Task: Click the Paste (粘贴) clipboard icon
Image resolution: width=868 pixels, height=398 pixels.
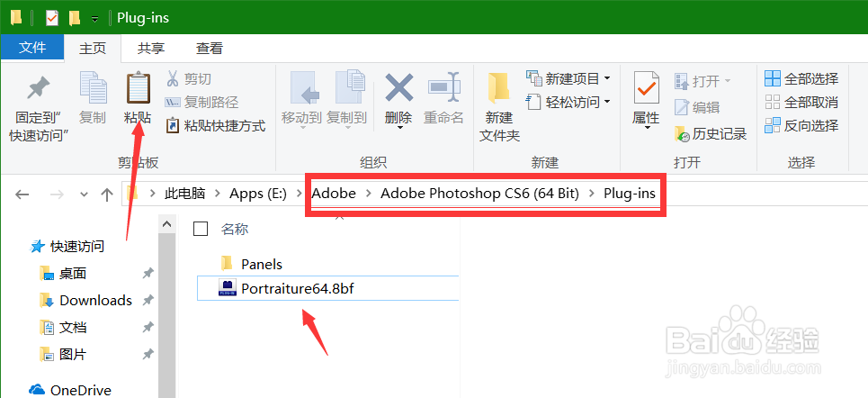Action: [x=138, y=90]
